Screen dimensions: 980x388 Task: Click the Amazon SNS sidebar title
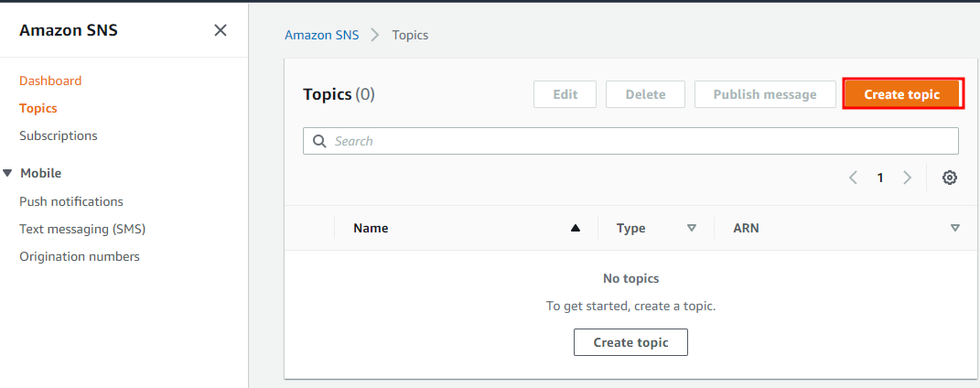[68, 30]
